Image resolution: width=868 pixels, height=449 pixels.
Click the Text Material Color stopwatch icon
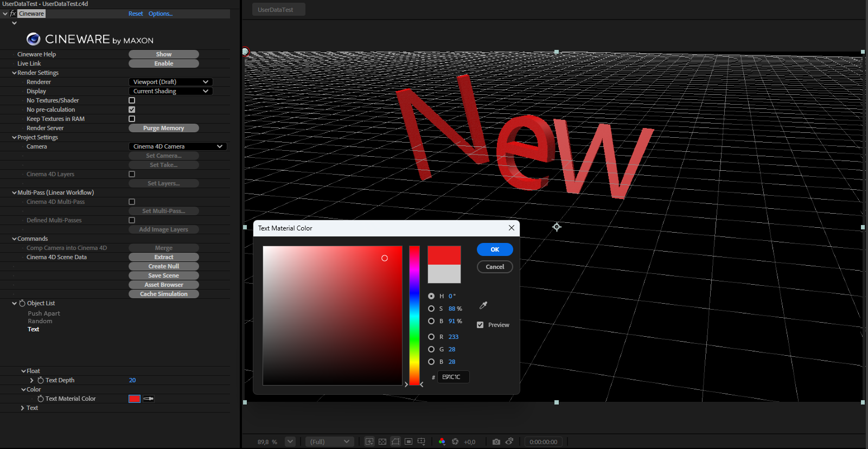[x=41, y=399]
